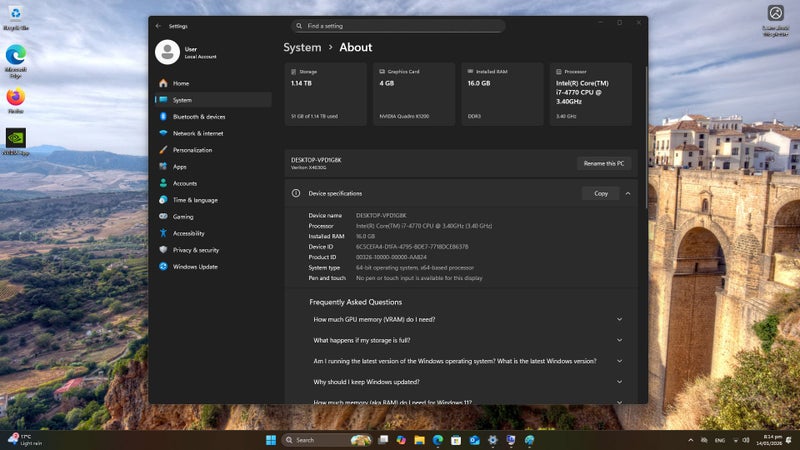
Task: Open the Windows Start menu
Action: [271, 440]
